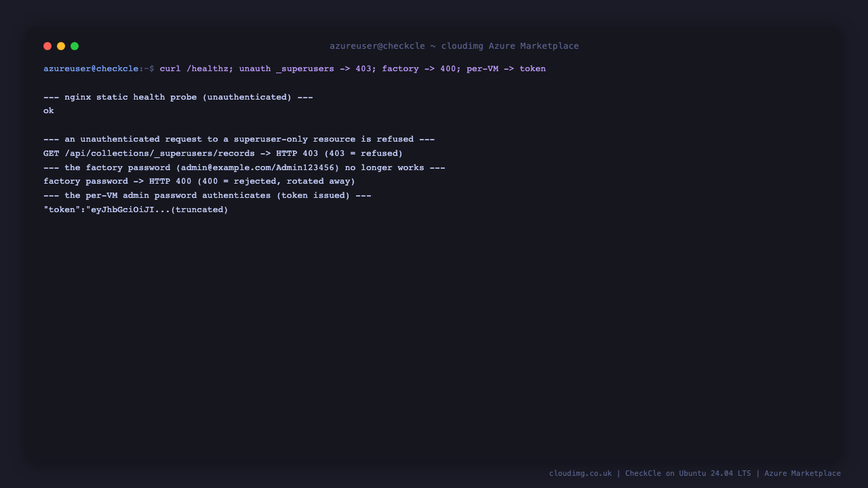Click the truncated "token":"eyJhbGciOiJI..." output line
This screenshot has height=488, width=868.
(136, 209)
